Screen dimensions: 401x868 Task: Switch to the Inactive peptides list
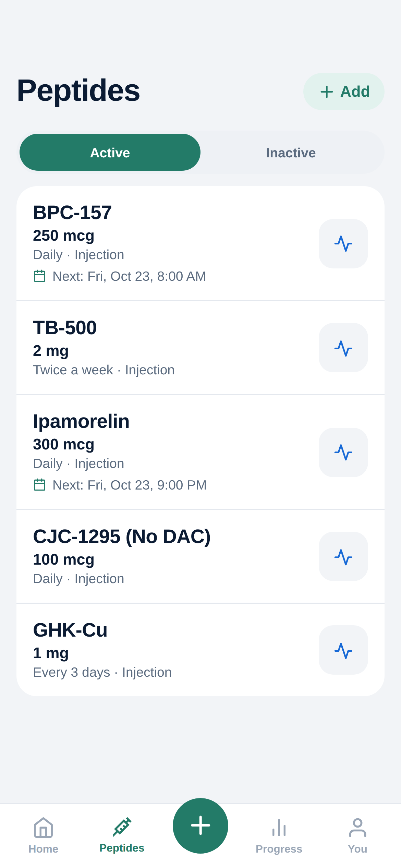(291, 153)
